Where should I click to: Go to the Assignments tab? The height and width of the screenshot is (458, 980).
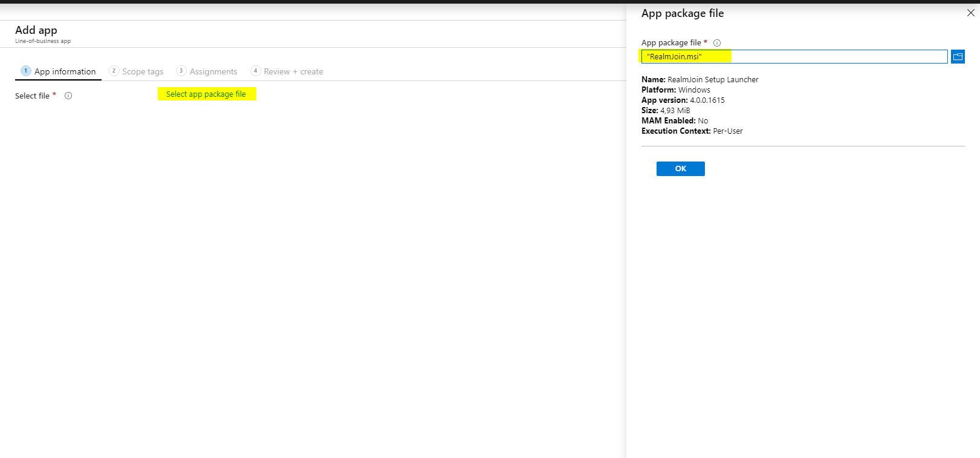[207, 71]
